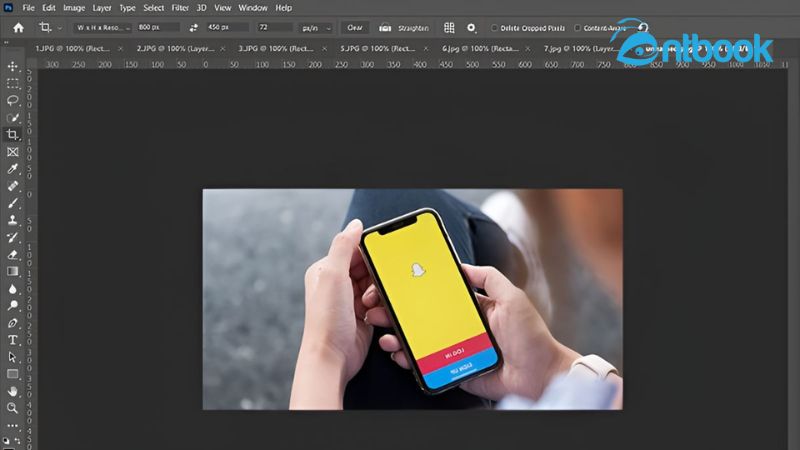Select the Frame tool
The width and height of the screenshot is (800, 450).
(12, 152)
